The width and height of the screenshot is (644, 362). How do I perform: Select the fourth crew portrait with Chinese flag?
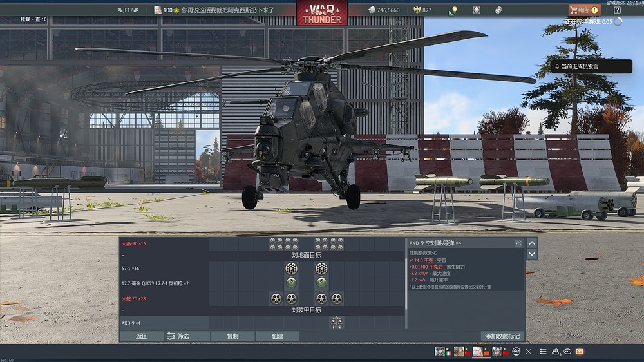tap(500, 351)
